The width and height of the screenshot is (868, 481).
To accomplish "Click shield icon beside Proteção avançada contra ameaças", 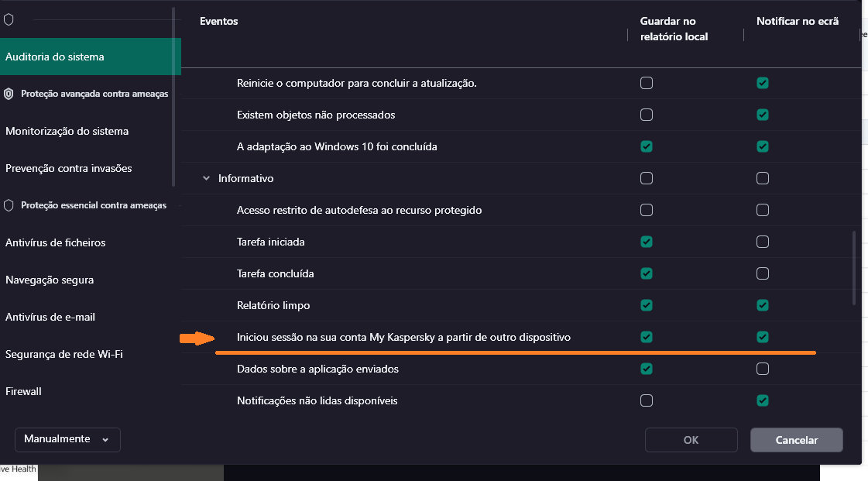I will 9,94.
